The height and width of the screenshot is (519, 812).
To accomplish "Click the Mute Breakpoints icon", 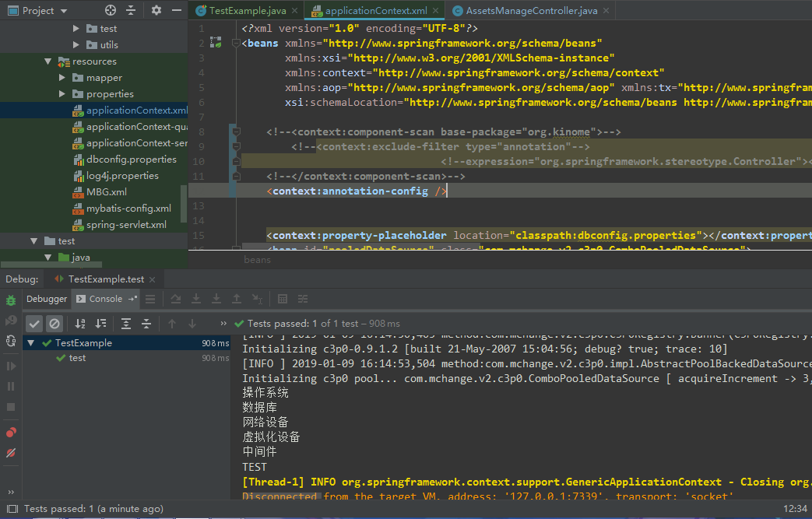I will [x=11, y=453].
